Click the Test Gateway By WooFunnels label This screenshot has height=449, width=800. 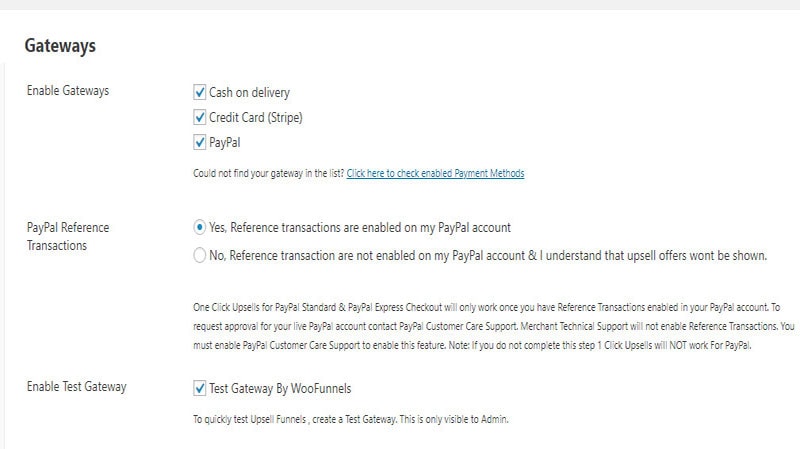(280, 387)
